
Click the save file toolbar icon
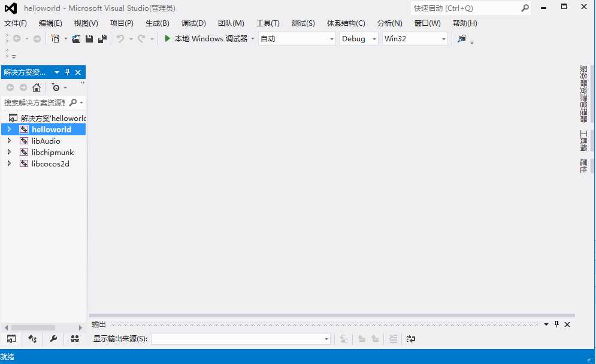89,38
